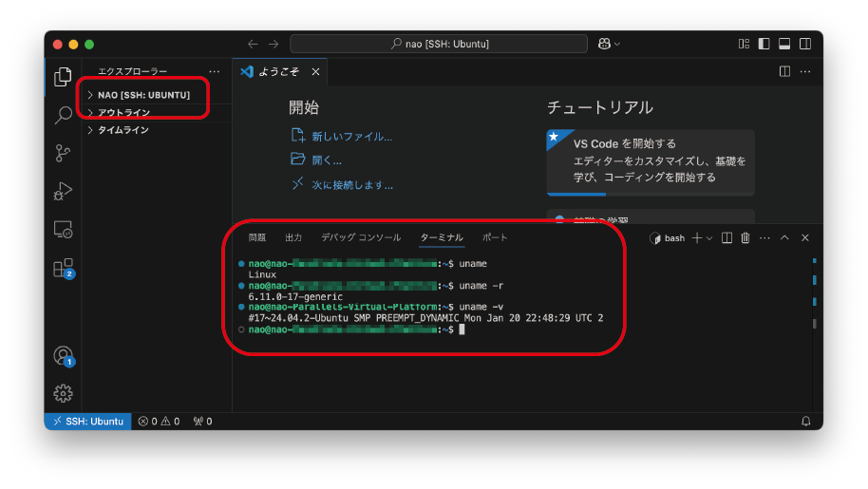Image resolution: width=868 pixels, height=489 pixels.
Task: Click the command center search box
Action: 439,44
